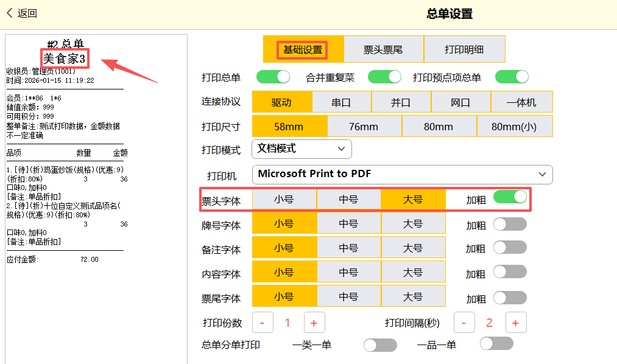Select the 网口 connection protocol
The image size is (617, 364).
(x=460, y=102)
